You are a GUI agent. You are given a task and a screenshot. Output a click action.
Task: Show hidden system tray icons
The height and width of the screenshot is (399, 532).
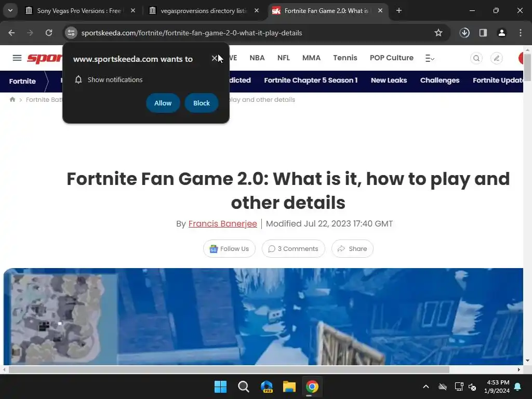point(426,387)
